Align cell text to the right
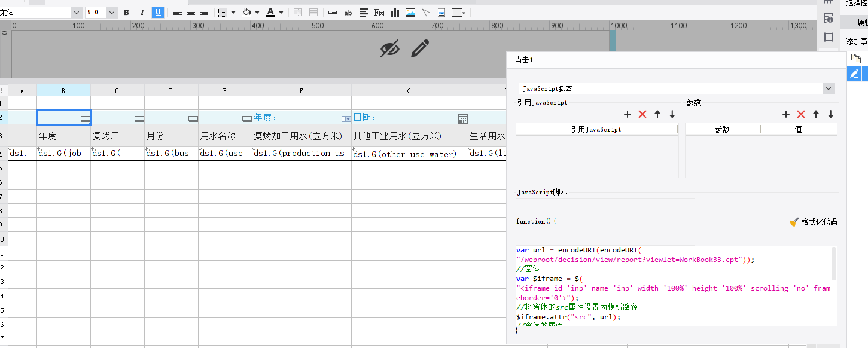Image resolution: width=868 pixels, height=348 pixels. 204,13
